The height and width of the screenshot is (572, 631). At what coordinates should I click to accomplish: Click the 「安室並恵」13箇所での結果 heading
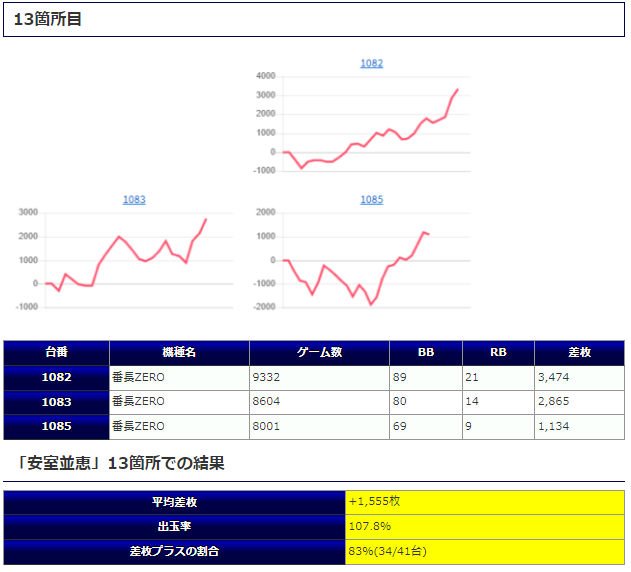point(120,463)
